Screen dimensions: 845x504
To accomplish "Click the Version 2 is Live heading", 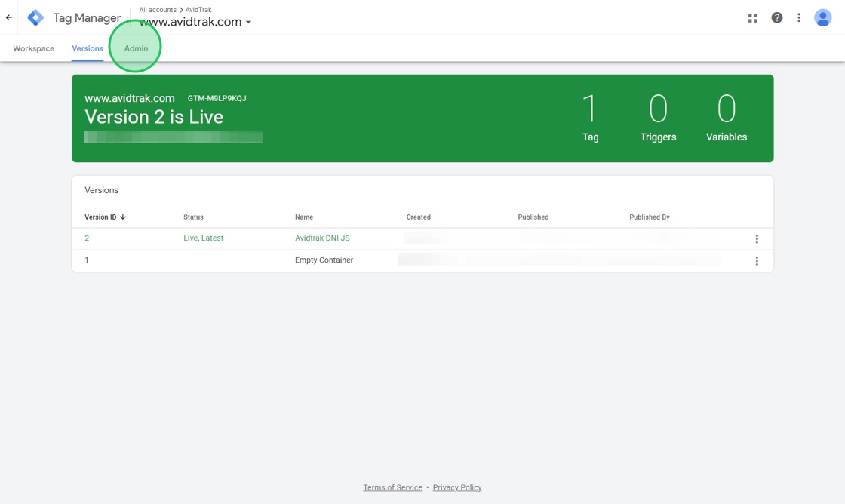I will [154, 117].
